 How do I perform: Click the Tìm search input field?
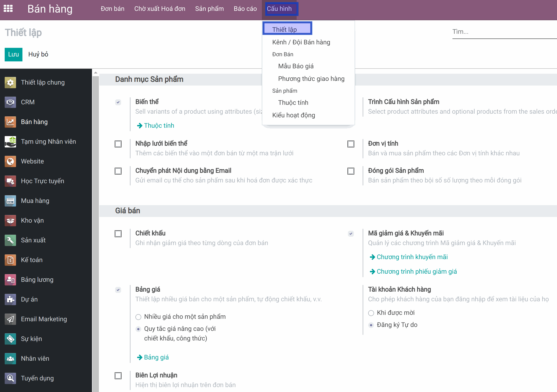pyautogui.click(x=503, y=32)
